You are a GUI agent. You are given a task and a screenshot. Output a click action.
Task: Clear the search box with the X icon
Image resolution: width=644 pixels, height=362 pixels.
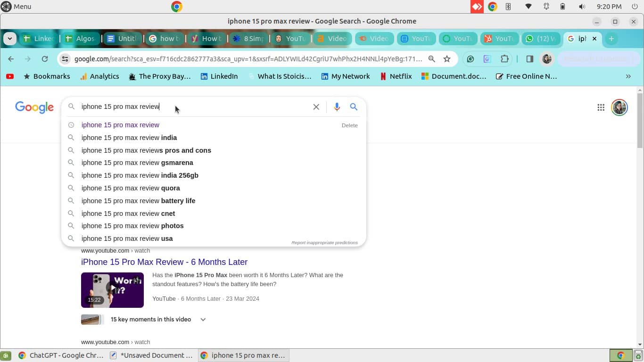[x=316, y=107]
